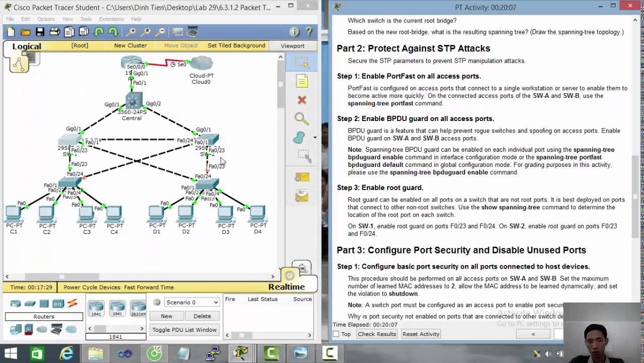Open the View menu
The width and height of the screenshot is (644, 363).
point(68,19)
